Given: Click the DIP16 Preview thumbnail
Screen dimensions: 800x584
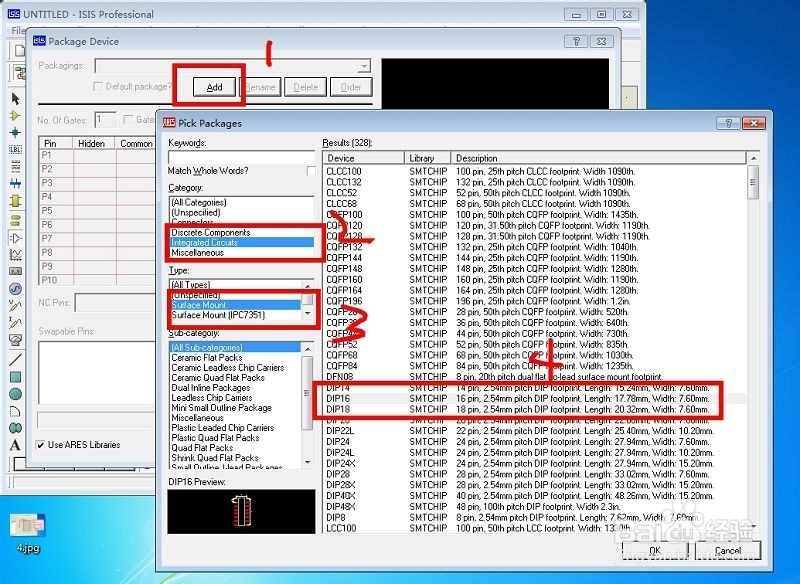Looking at the screenshot, I should tap(241, 512).
